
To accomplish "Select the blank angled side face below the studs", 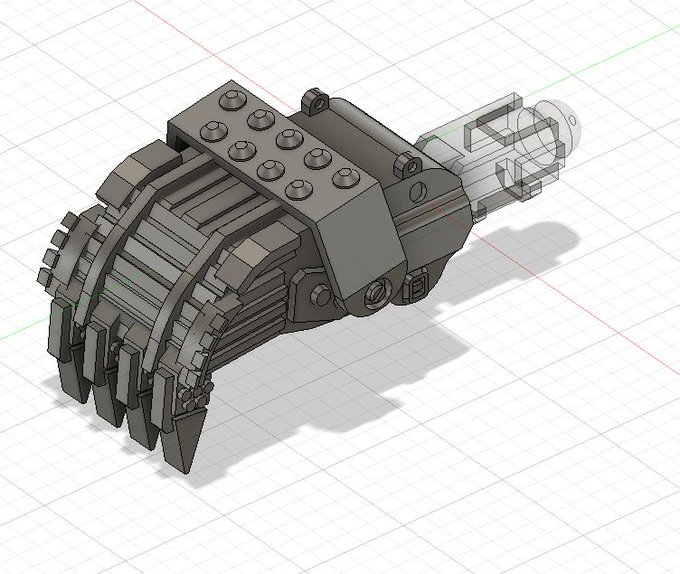I will 362,241.
